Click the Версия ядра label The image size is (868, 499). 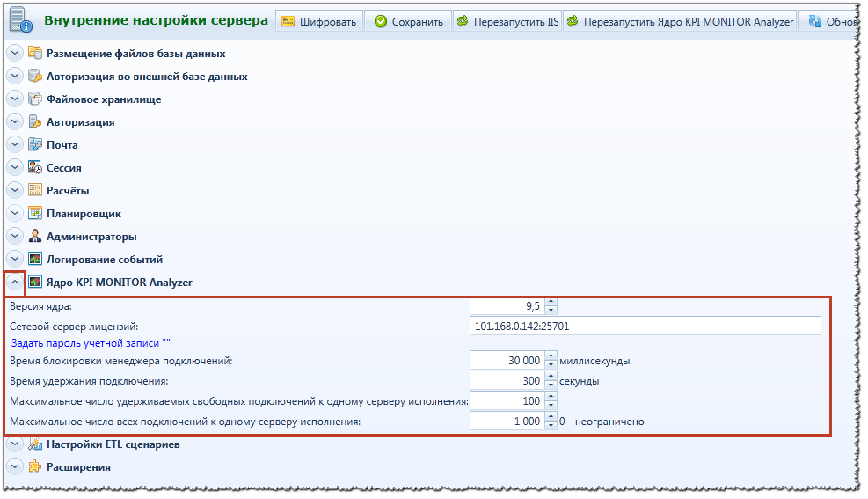41,306
